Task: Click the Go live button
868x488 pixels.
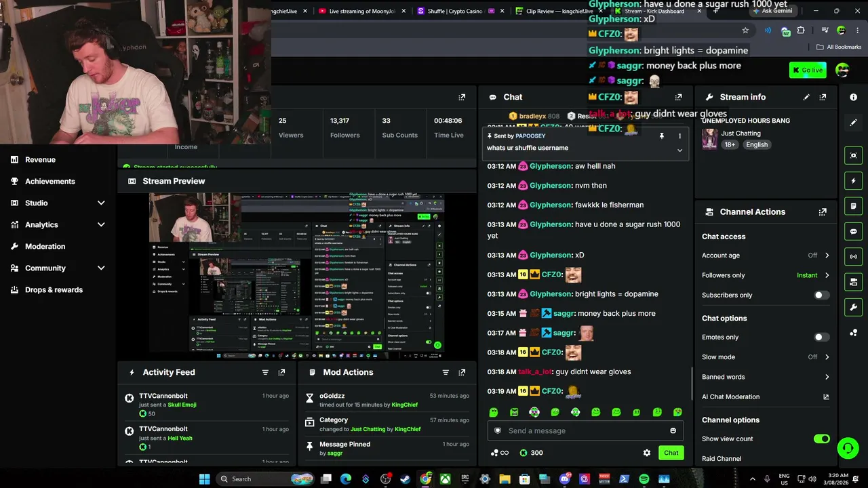Action: click(808, 70)
